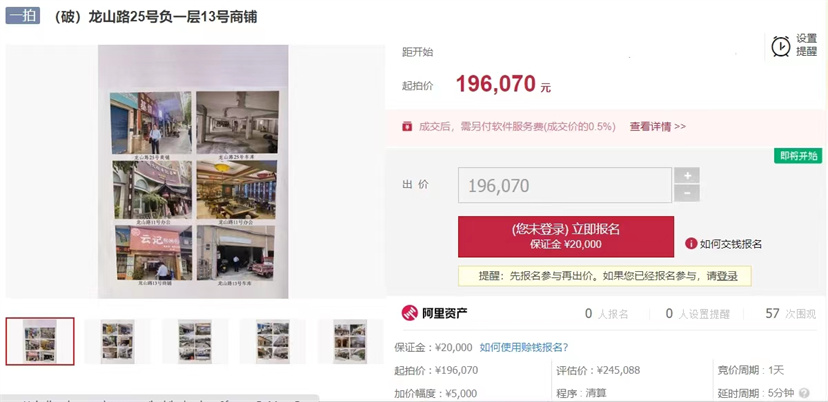Click the alarm clock reminder icon
This screenshot has height=402, width=828.
tap(780, 46)
